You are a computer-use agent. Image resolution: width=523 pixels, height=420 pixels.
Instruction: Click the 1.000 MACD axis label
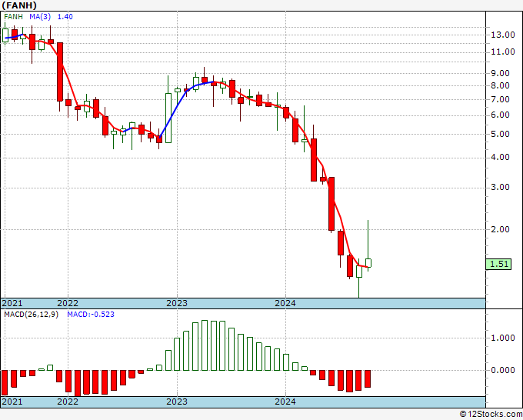[x=503, y=338]
